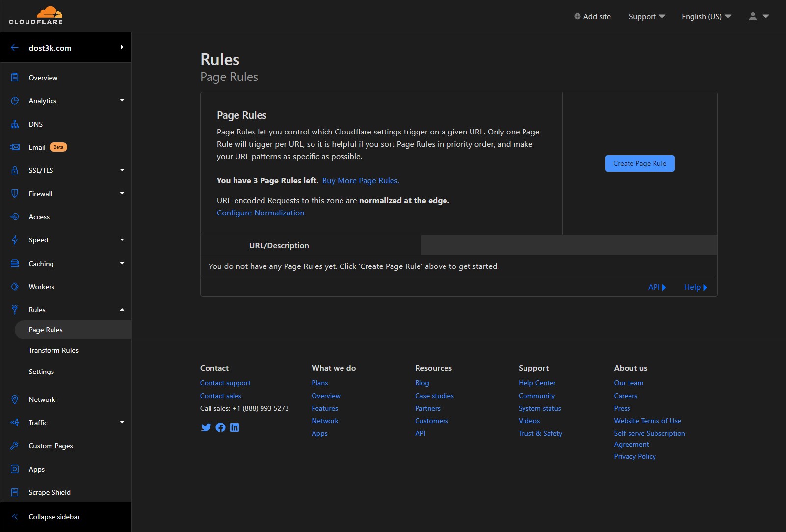786x532 pixels.
Task: Click the Access icon in sidebar
Action: (15, 217)
